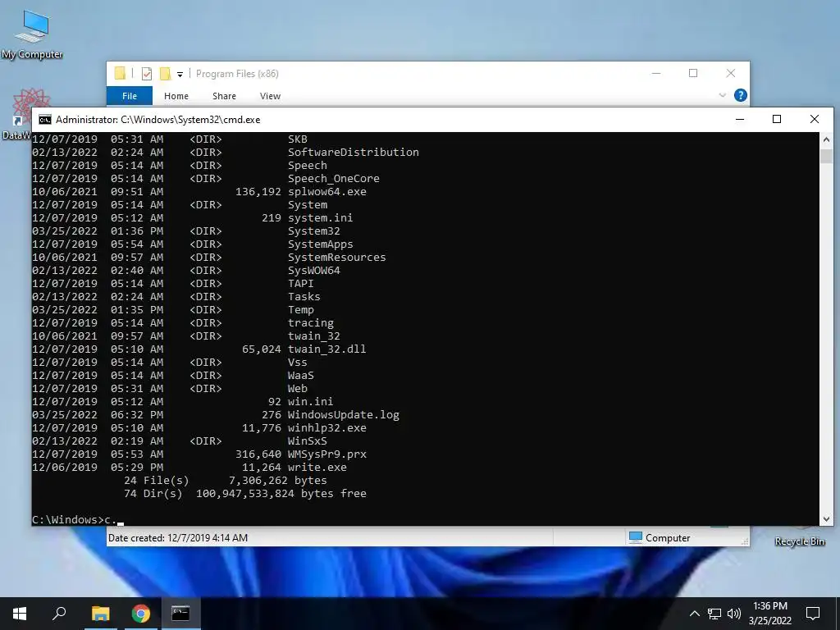Open File Explorer from taskbar
The height and width of the screenshot is (630, 840).
pyautogui.click(x=100, y=614)
